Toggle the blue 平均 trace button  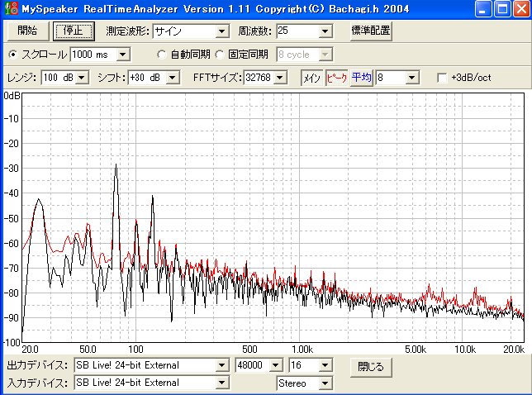[361, 78]
